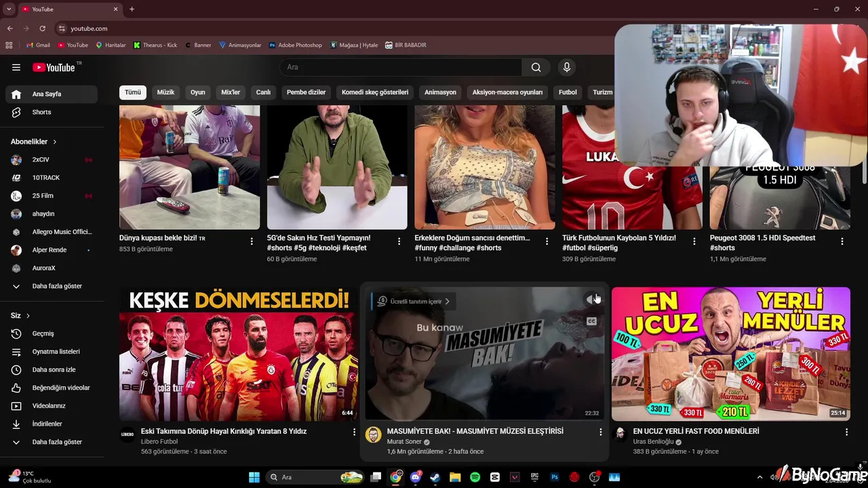
Task: Open Videolarınız in sidebar
Action: pyautogui.click(x=52, y=406)
